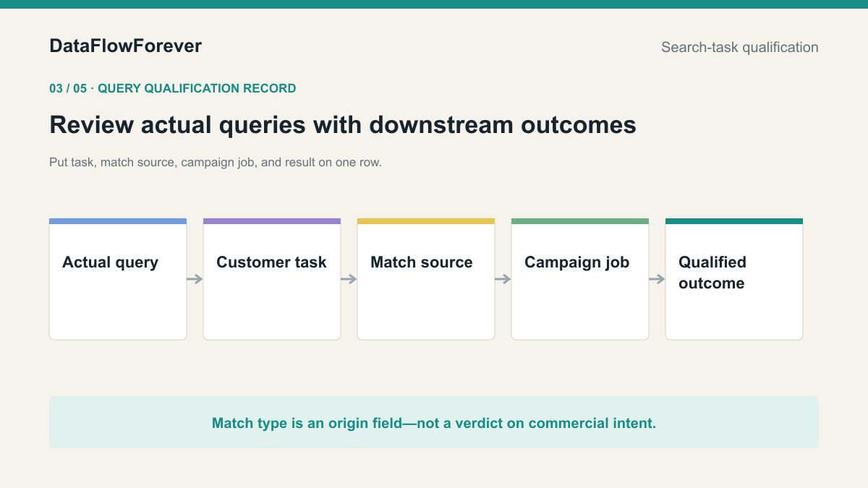The width and height of the screenshot is (868, 488).
Task: Click the green color bar above Campaign job
Action: click(x=580, y=221)
